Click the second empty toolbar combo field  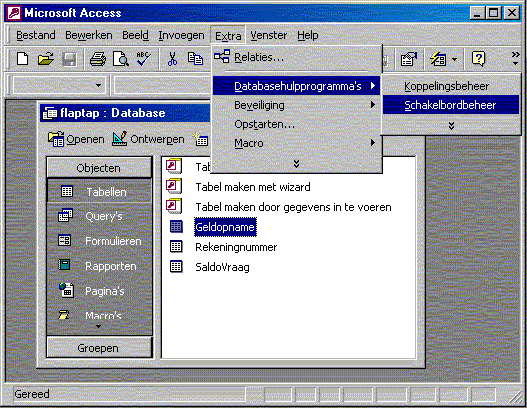click(x=162, y=85)
